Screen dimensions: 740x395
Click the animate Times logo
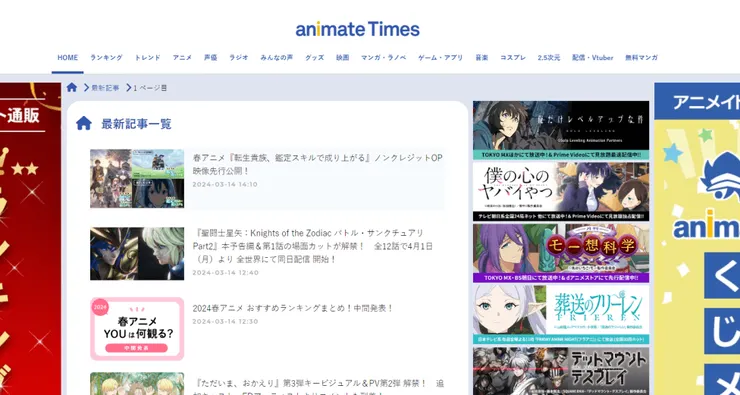[357, 29]
